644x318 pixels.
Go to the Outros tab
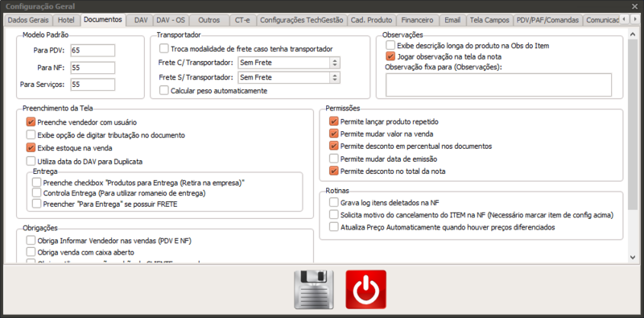click(208, 19)
